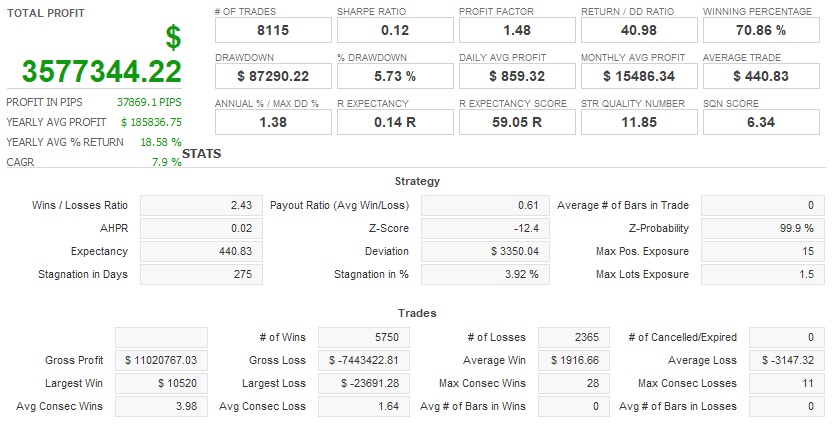The width and height of the screenshot is (838, 437).
Task: Click the Gross Profit value field
Action: 162,360
